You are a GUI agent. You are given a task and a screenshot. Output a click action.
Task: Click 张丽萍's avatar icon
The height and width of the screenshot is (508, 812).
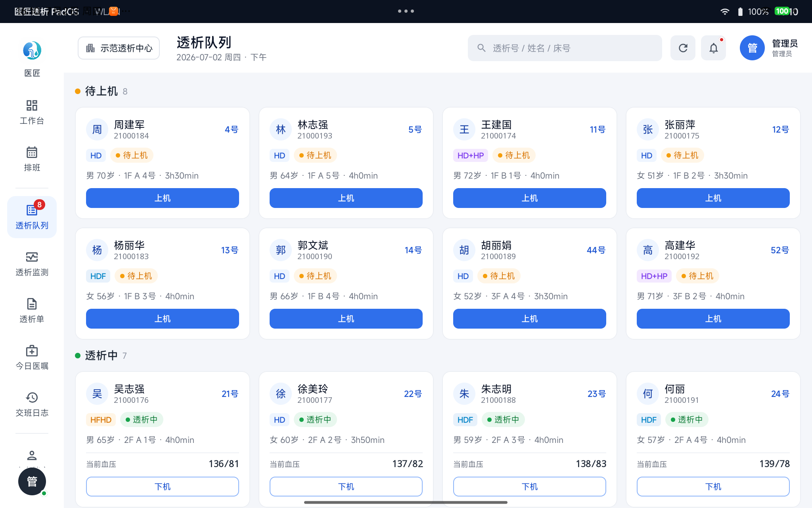point(648,129)
